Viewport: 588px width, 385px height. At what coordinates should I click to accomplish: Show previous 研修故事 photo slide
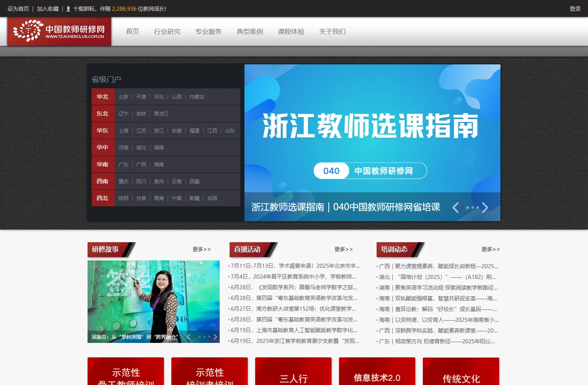pos(189,337)
